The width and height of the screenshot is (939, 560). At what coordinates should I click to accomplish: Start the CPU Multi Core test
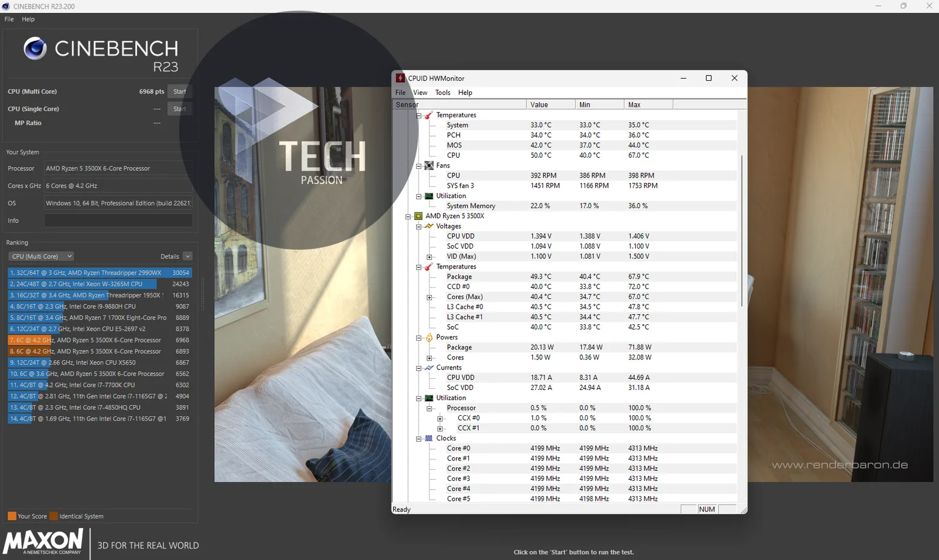point(180,91)
